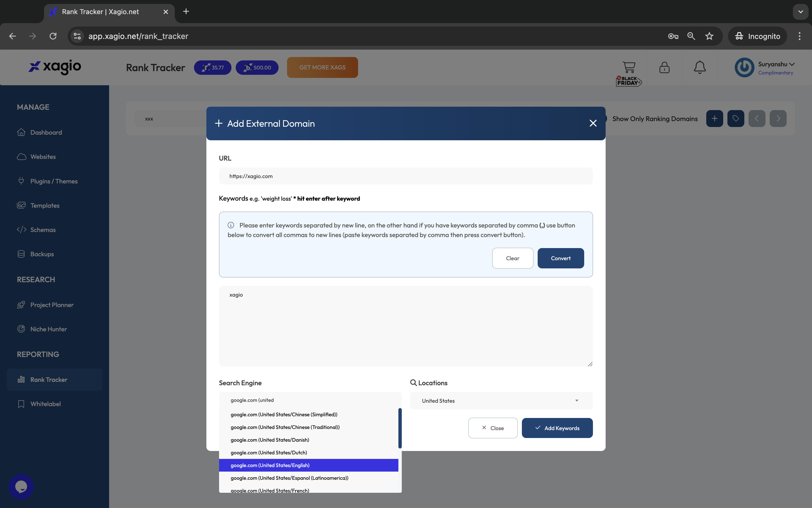812x508 pixels.
Task: Click the xxx search field
Action: coord(171,119)
